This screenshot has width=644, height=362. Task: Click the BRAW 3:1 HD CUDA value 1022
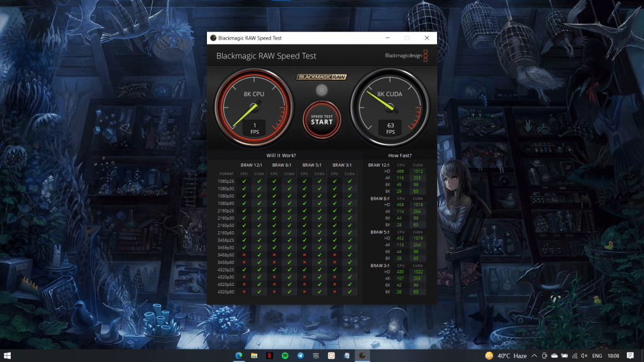418,271
